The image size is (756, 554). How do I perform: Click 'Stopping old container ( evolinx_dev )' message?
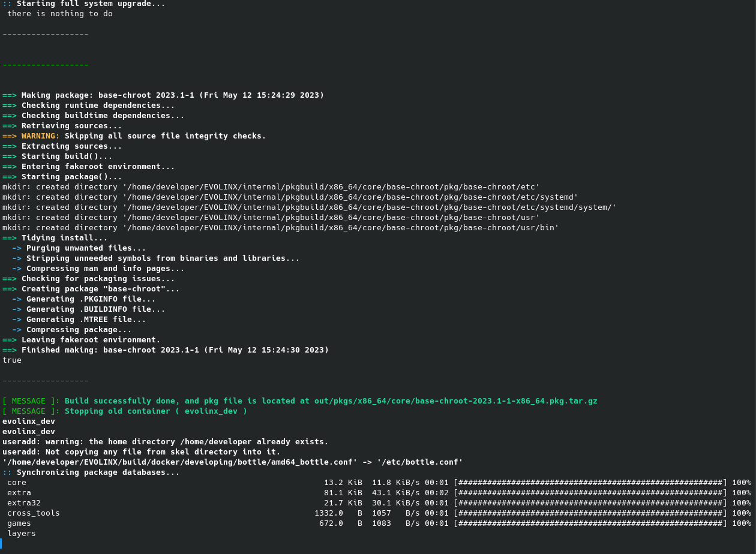coord(156,411)
